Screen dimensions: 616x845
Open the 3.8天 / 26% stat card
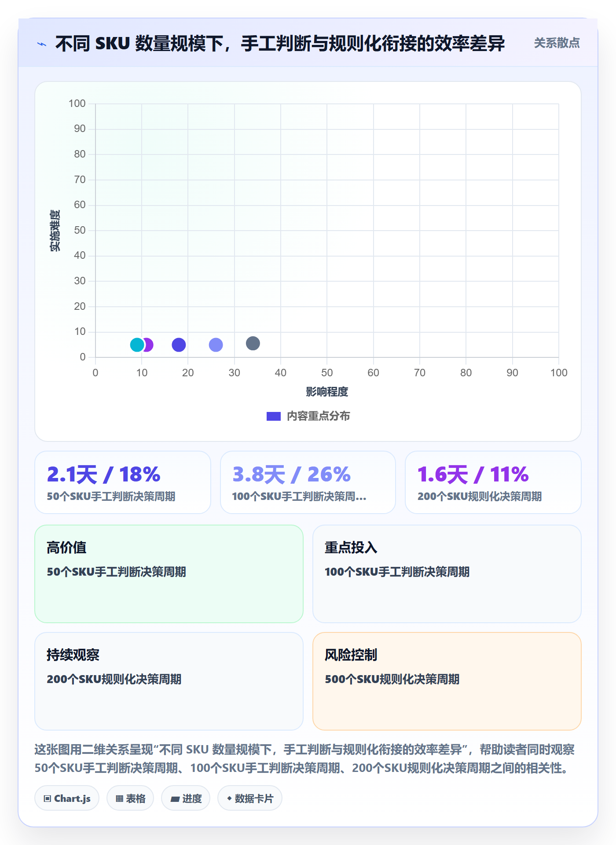(308, 482)
